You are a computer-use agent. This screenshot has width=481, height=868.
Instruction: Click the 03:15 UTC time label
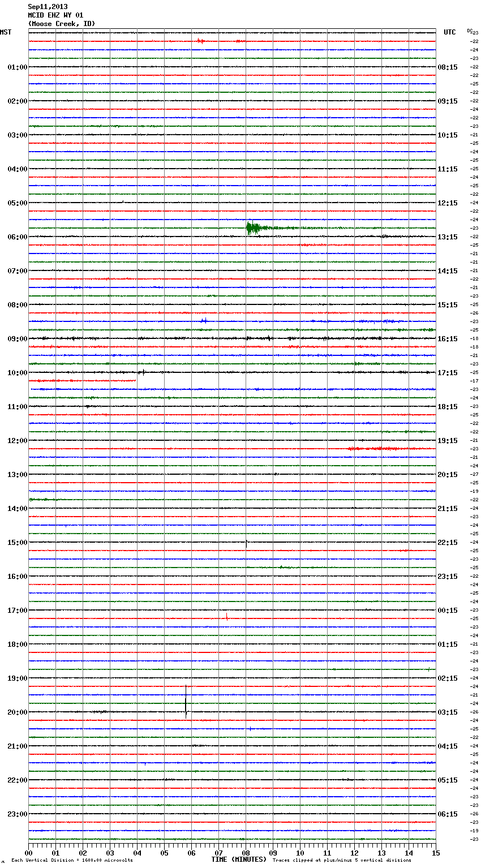[448, 712]
